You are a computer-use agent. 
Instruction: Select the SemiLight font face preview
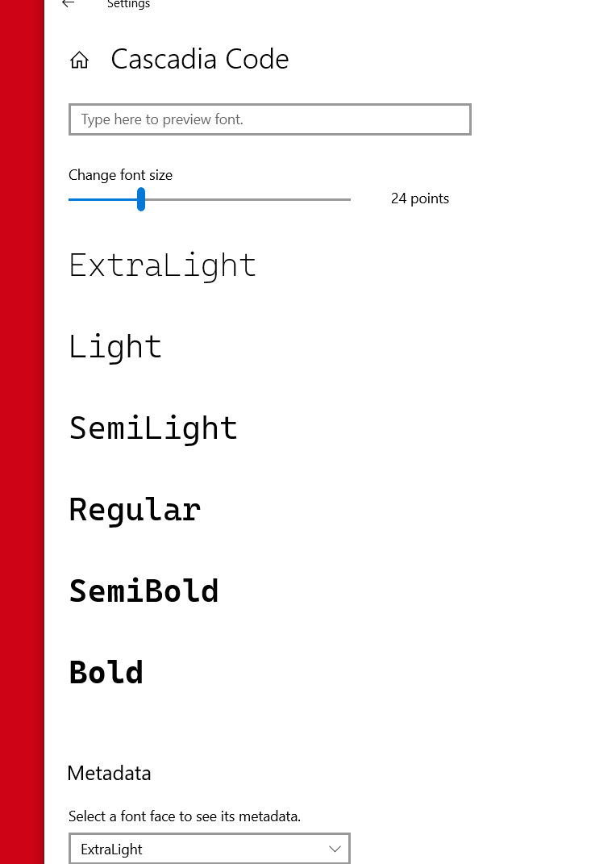click(152, 428)
